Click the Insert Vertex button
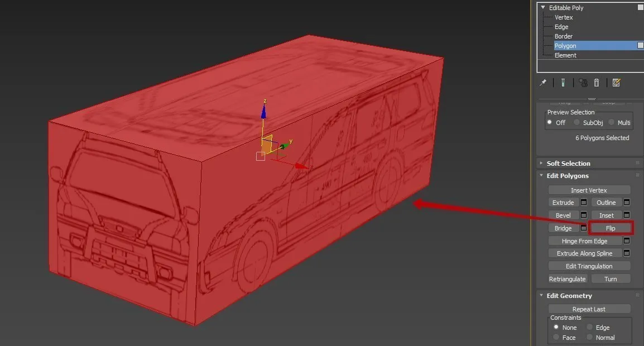Image resolution: width=644 pixels, height=346 pixels. (x=589, y=190)
